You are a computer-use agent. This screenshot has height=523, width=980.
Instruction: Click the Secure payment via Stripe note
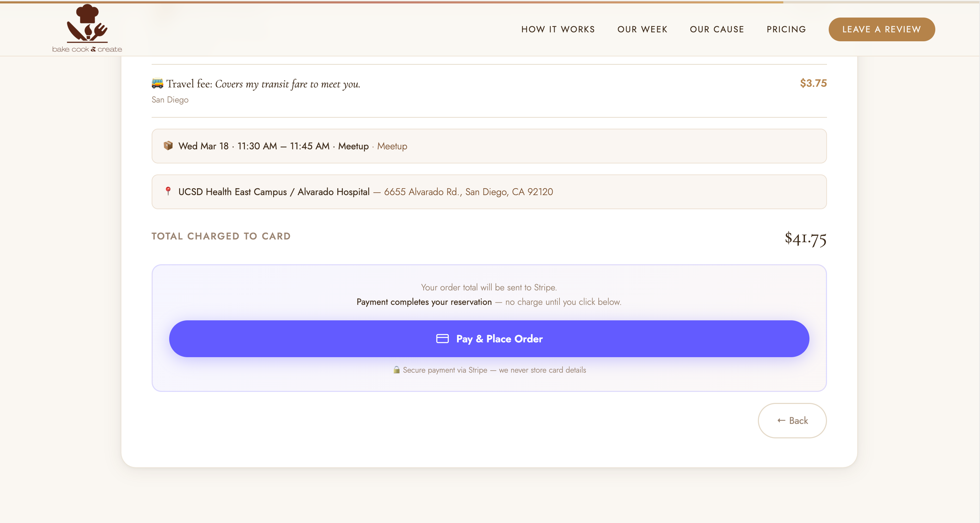[494, 370]
